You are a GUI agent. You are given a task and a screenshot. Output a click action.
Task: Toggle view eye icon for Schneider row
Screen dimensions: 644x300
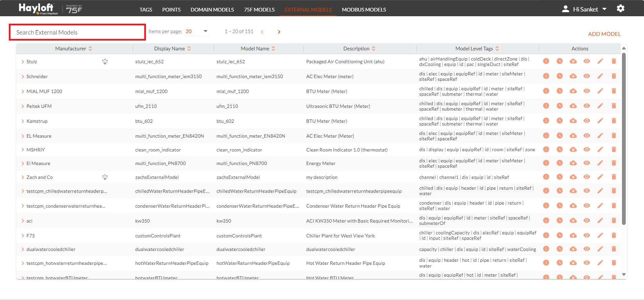tap(586, 76)
